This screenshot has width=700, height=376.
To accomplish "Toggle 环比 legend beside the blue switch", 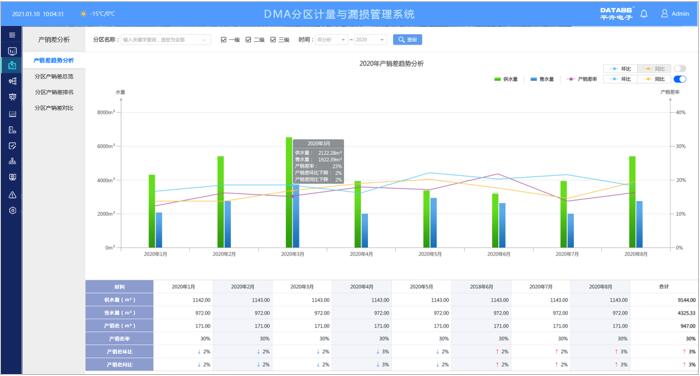I will pyautogui.click(x=621, y=79).
